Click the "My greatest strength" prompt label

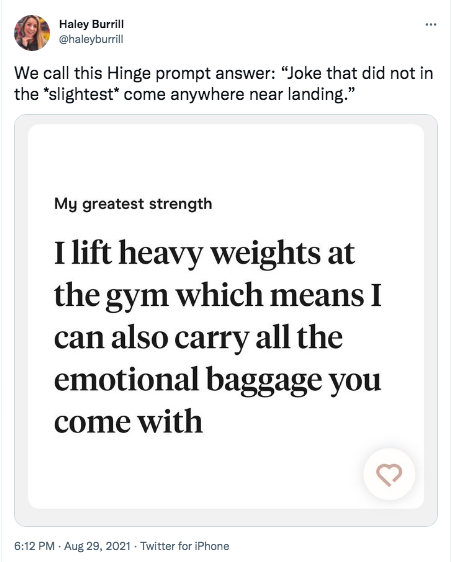(133, 204)
